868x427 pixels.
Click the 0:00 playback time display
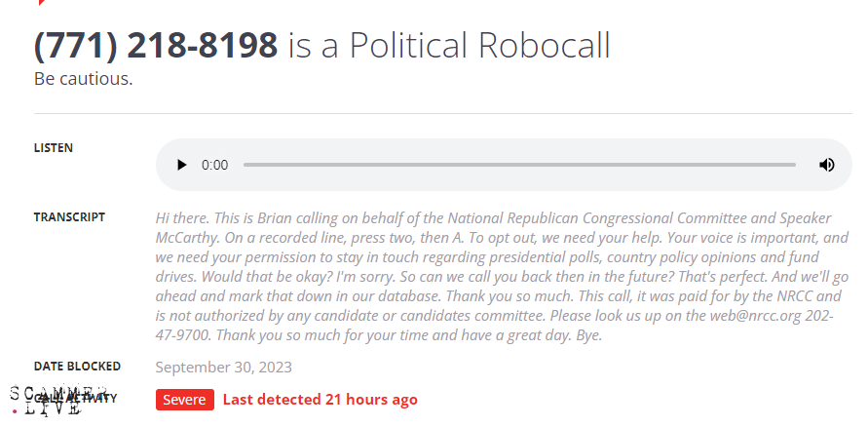click(x=214, y=165)
